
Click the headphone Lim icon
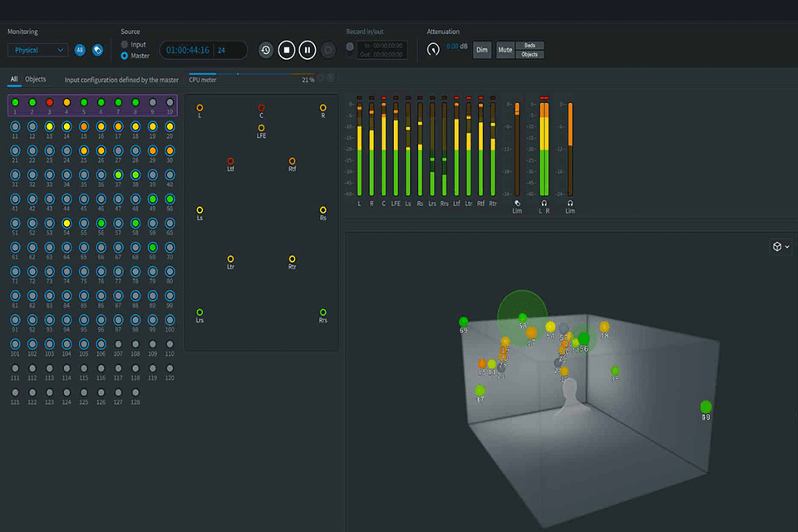570,203
